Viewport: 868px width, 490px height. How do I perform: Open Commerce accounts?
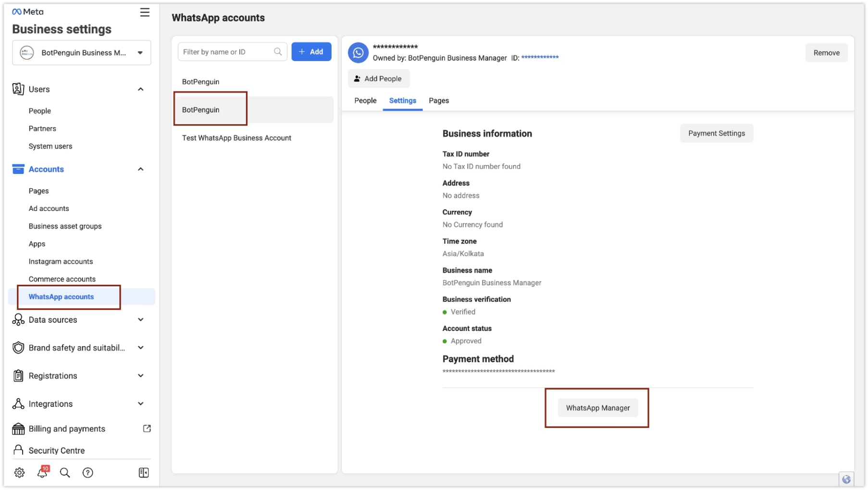point(62,279)
